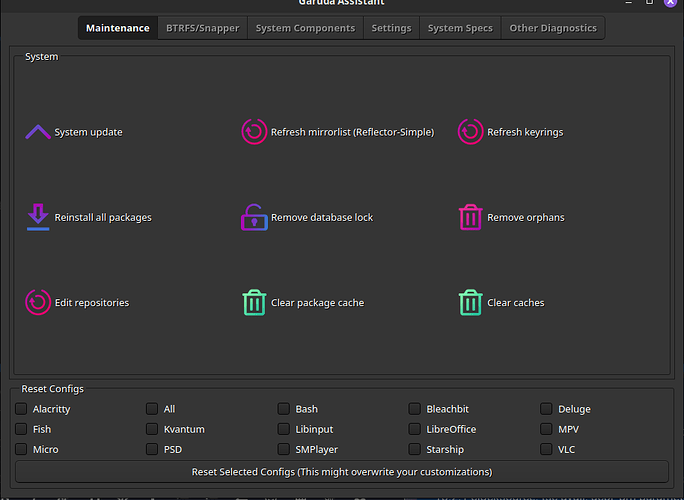Choose Remove orphans
The height and width of the screenshot is (500, 684).
coord(526,217)
